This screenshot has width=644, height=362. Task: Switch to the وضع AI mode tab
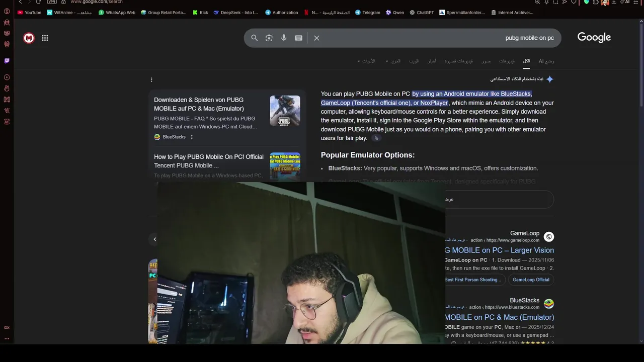[x=546, y=61]
